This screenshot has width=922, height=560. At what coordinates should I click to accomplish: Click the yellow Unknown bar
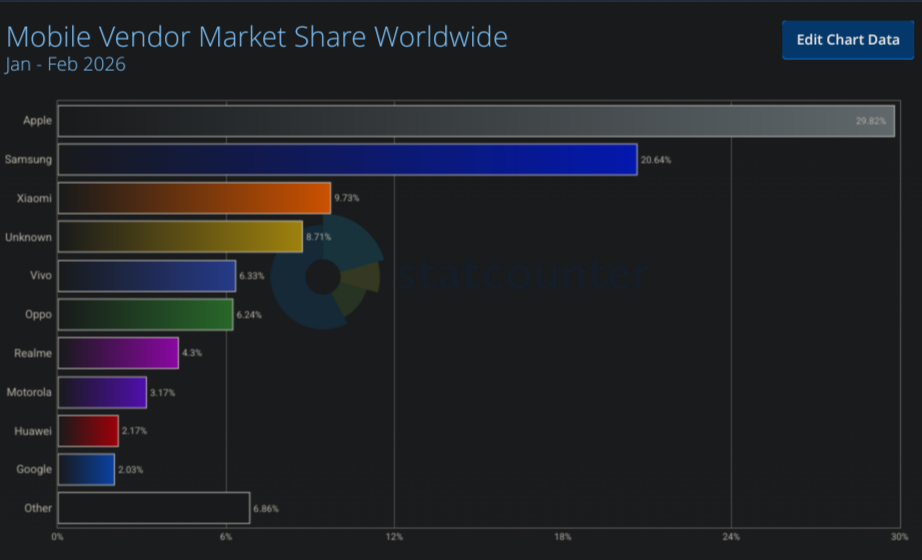pyautogui.click(x=180, y=237)
